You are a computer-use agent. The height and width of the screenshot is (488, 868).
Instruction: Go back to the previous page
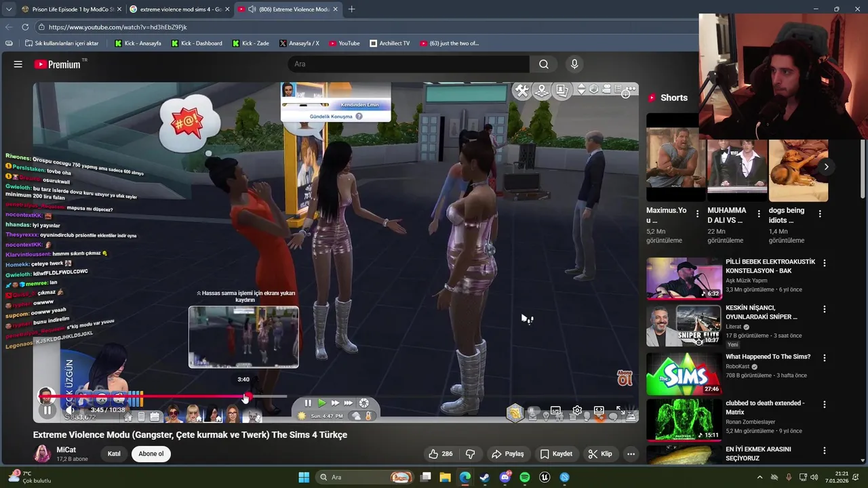9,27
